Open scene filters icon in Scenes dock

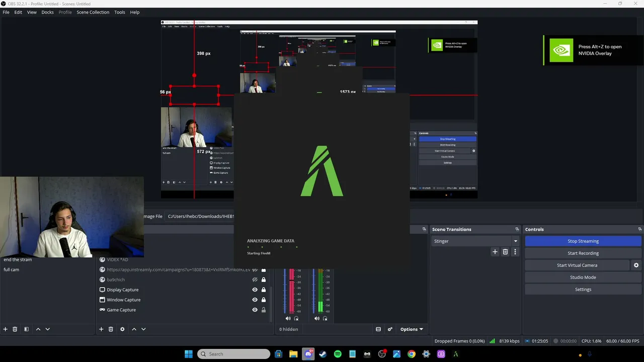pyautogui.click(x=26, y=329)
